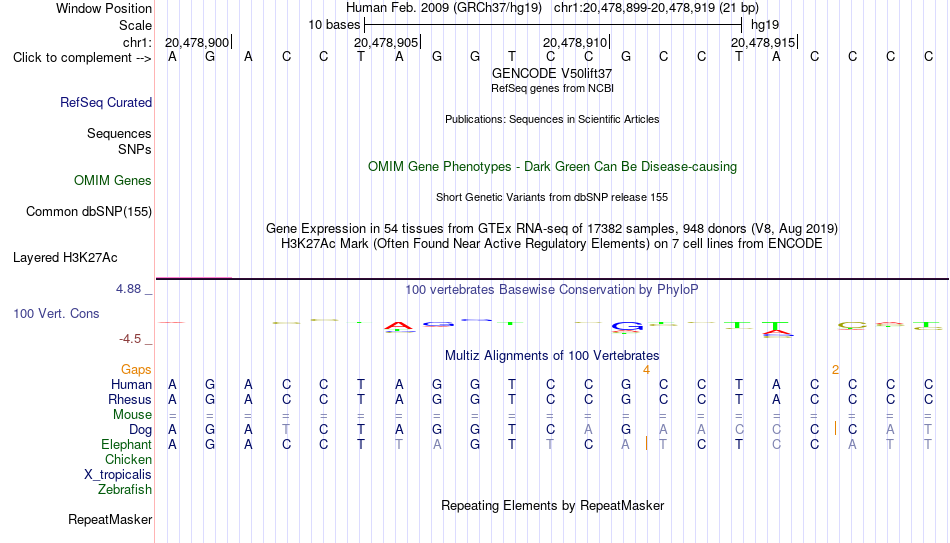The width and height of the screenshot is (950, 543).
Task: Click the 20,478,910 ruler label
Action: [575, 42]
